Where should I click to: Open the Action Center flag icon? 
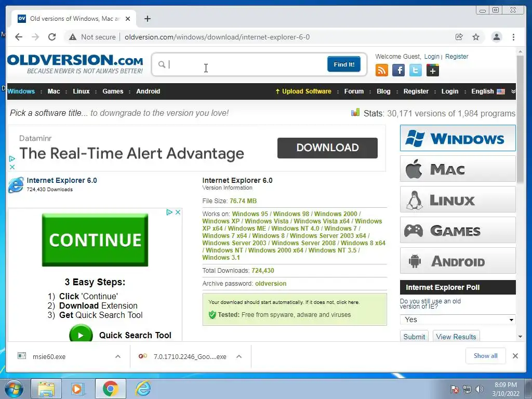(454, 389)
